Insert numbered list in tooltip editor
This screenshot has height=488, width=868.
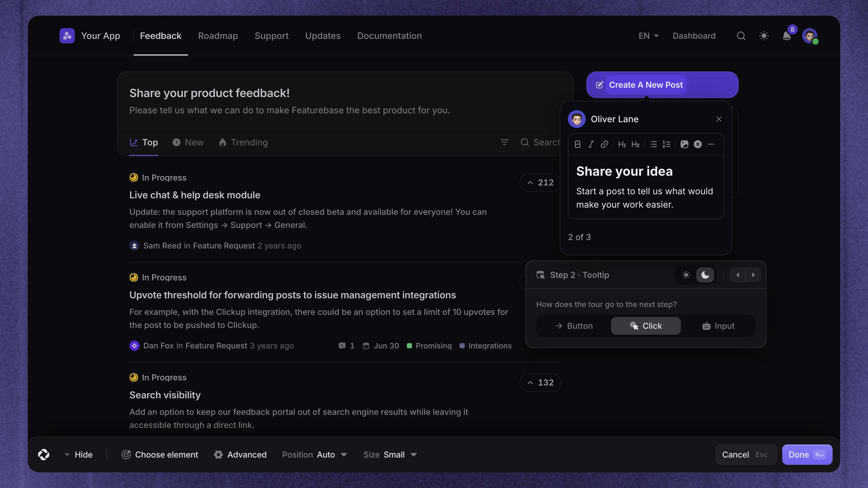pos(666,144)
